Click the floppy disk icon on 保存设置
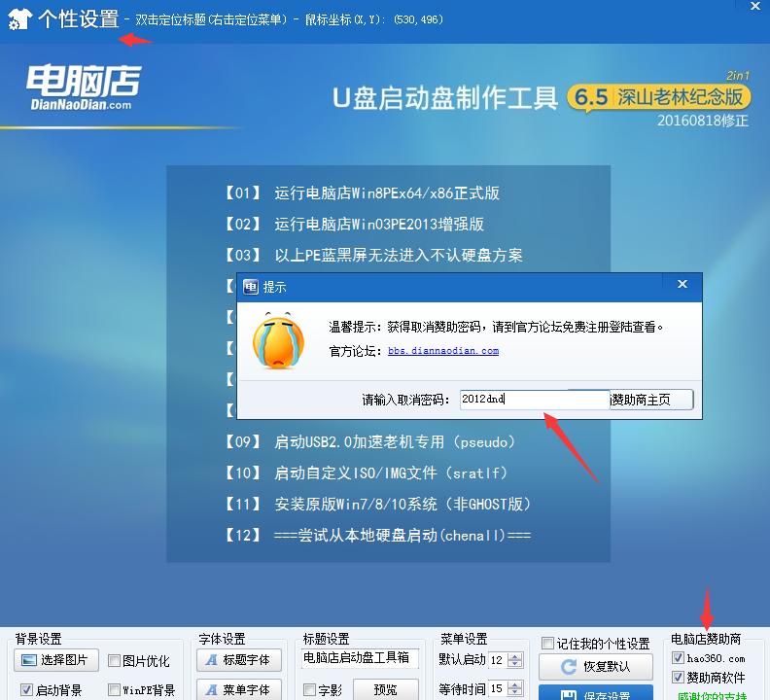Image resolution: width=770 pixels, height=700 pixels. tap(569, 694)
